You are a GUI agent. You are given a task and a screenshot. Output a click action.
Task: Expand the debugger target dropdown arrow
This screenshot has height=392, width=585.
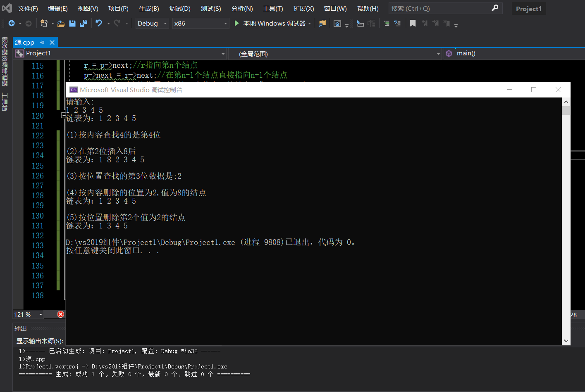(310, 24)
